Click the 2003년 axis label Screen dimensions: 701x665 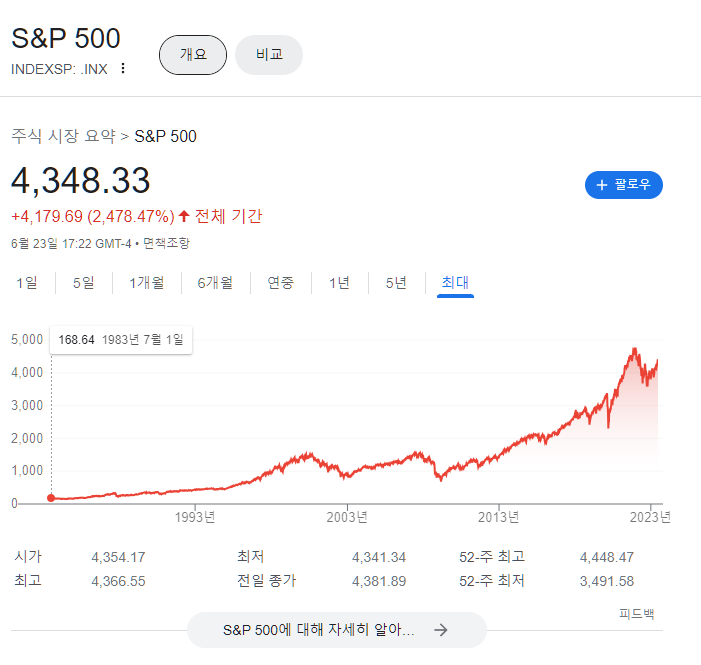[x=347, y=517]
